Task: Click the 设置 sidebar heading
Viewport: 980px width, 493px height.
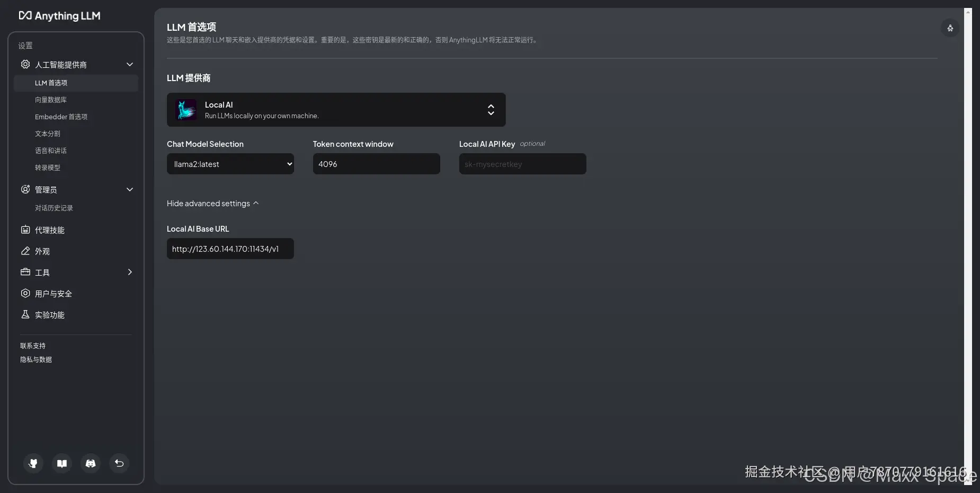Action: [25, 46]
